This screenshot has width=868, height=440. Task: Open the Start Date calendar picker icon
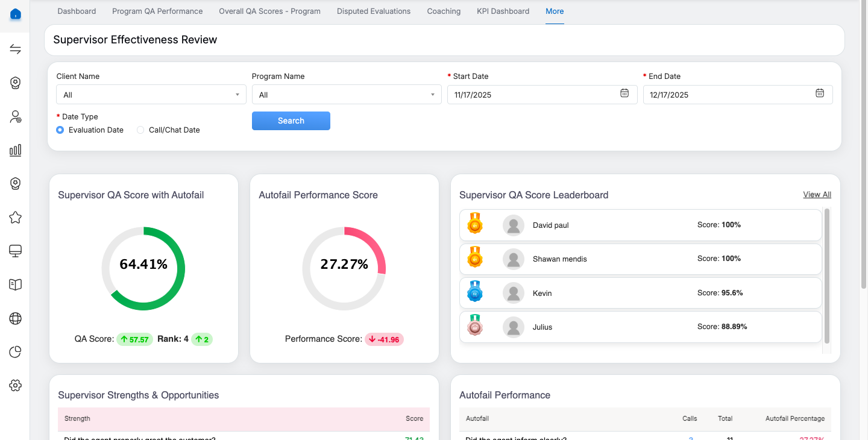624,93
